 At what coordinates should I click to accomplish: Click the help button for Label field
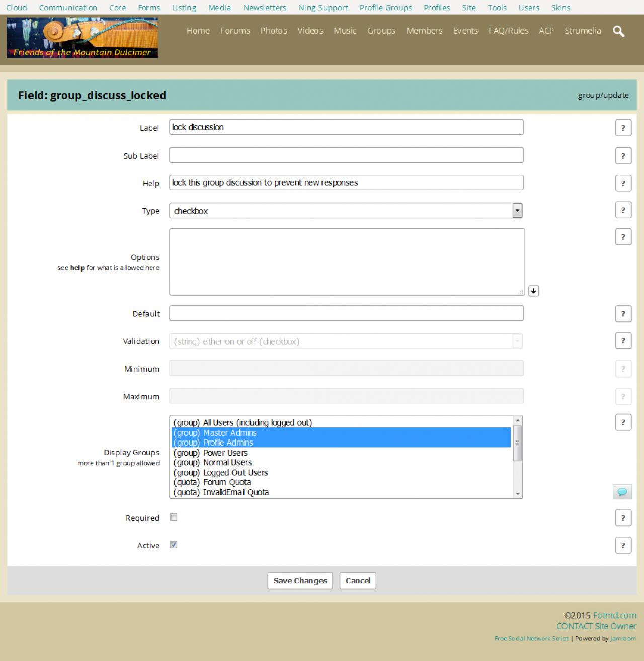(623, 128)
